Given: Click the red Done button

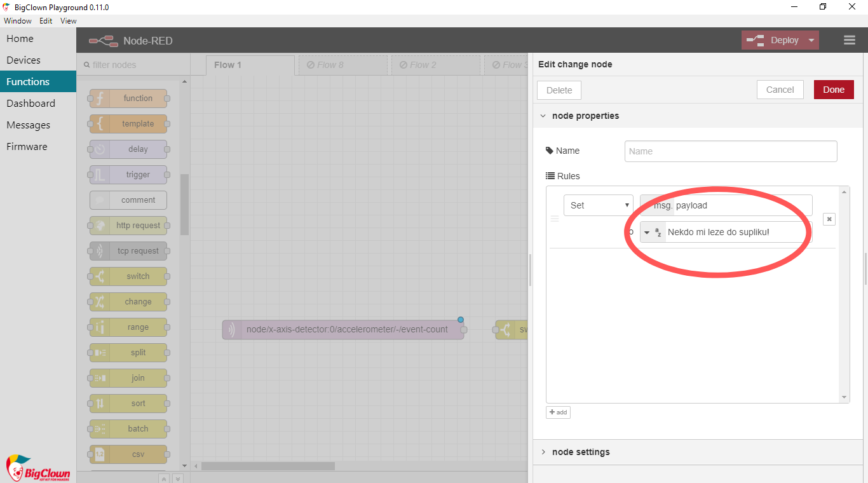Looking at the screenshot, I should point(834,90).
